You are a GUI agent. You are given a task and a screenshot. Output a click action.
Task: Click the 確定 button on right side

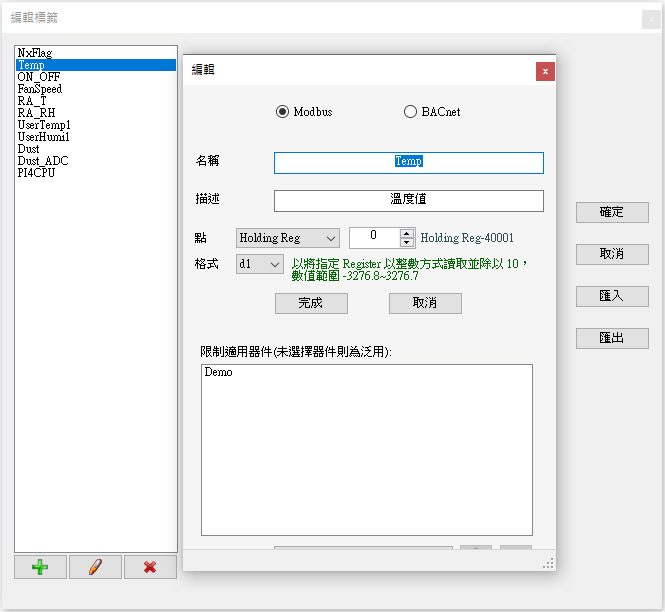tap(612, 212)
